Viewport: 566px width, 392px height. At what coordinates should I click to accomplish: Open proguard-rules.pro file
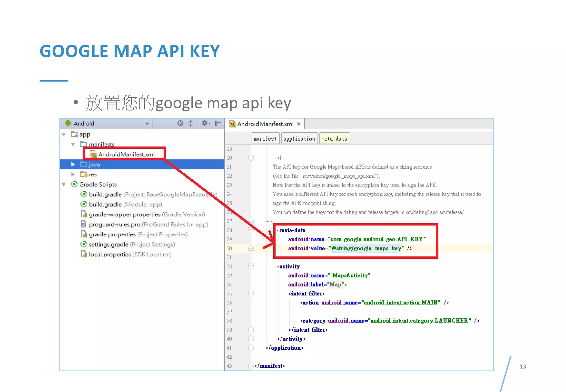[148, 224]
